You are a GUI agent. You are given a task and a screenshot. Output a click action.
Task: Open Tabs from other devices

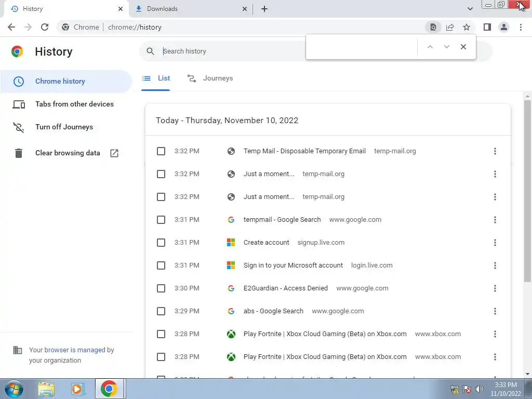tap(66, 104)
